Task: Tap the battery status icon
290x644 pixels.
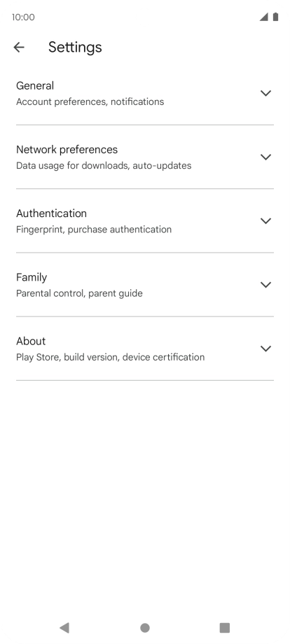Action: pyautogui.click(x=275, y=17)
